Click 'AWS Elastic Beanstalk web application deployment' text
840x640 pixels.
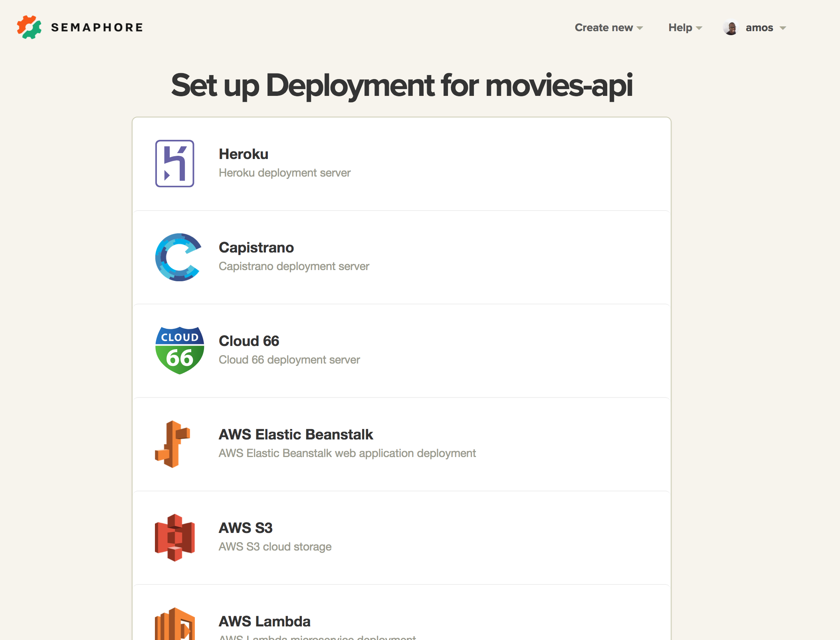[x=347, y=453]
